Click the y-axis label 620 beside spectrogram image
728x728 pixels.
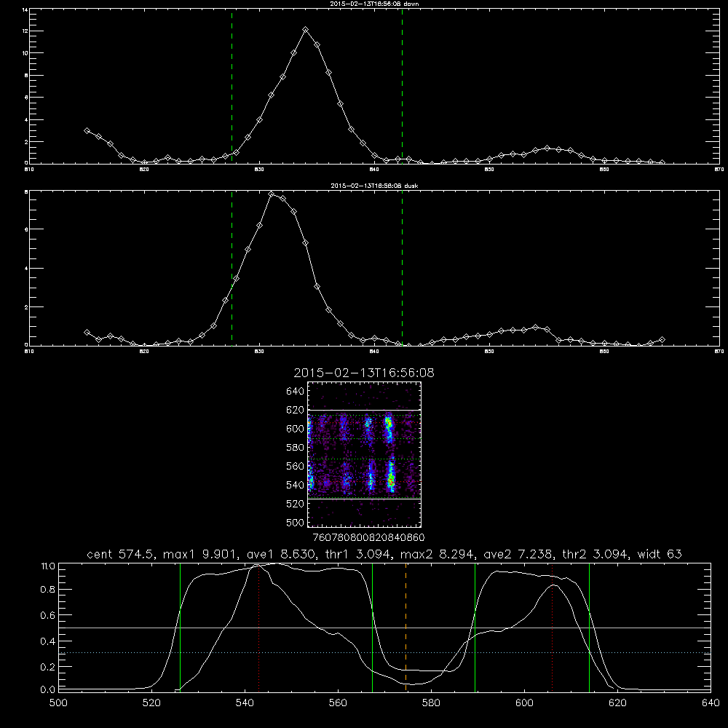[x=296, y=410]
